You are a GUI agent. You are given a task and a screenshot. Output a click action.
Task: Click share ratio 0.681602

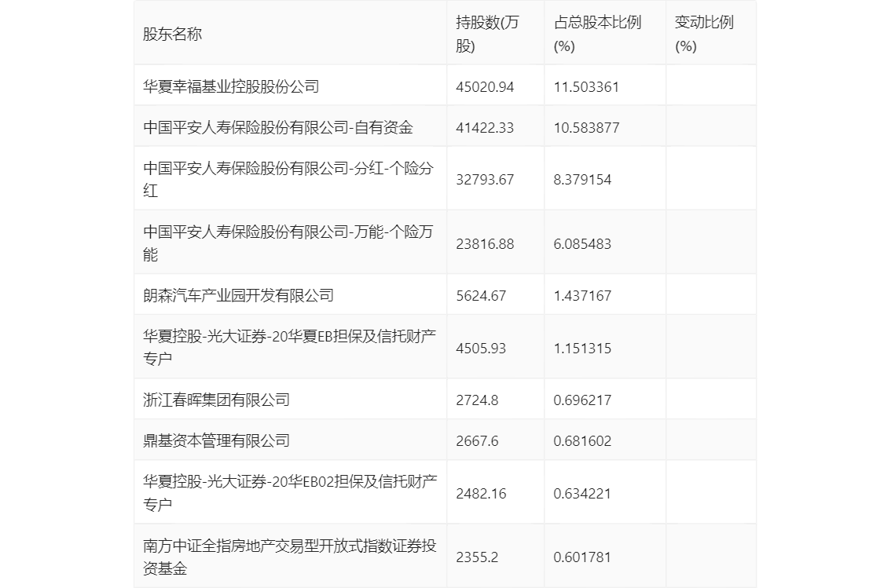click(582, 441)
